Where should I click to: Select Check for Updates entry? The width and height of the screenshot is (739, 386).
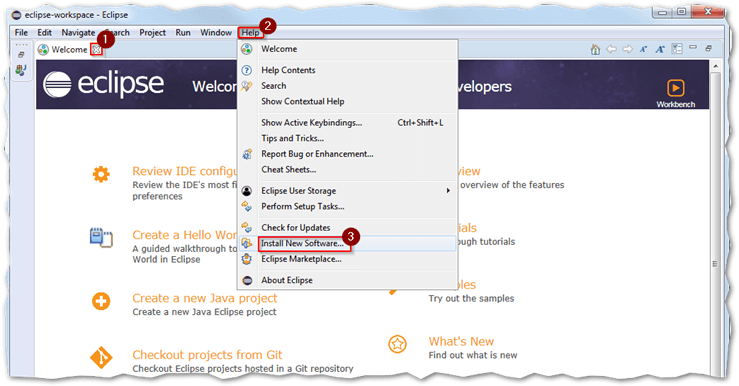point(296,228)
